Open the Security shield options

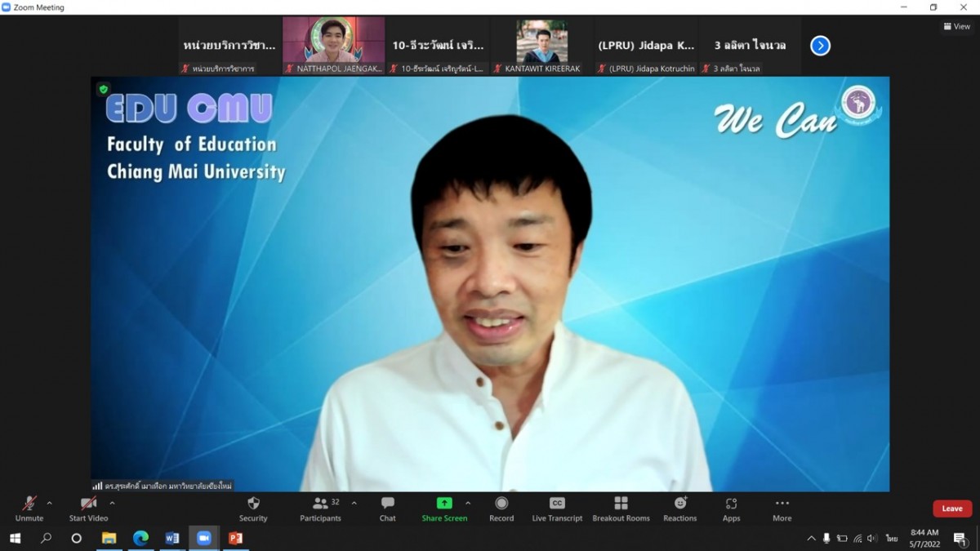[253, 509]
